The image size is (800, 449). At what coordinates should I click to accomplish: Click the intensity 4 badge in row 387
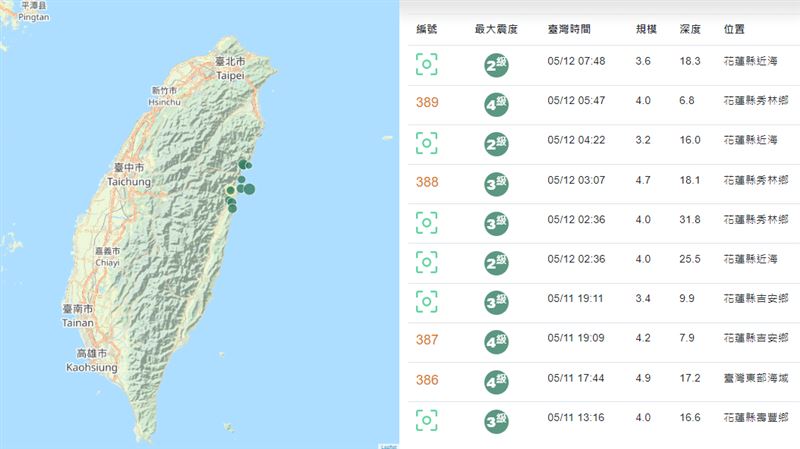496,342
